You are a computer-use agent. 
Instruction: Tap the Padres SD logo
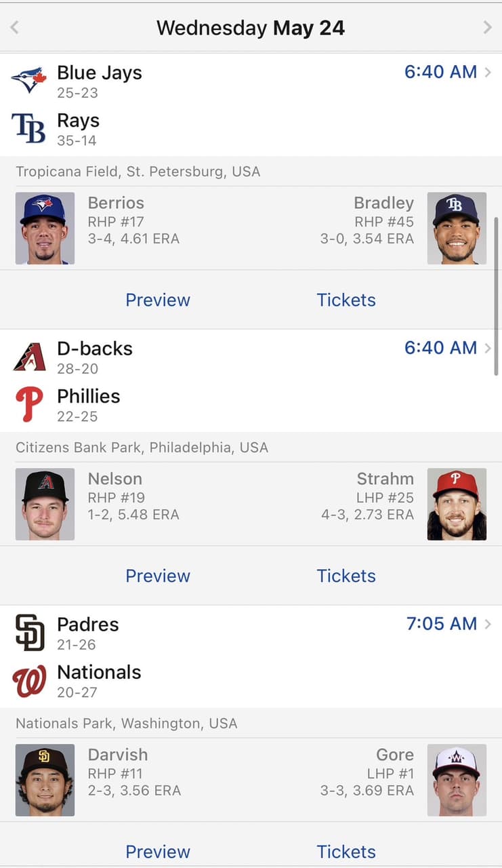pos(29,633)
